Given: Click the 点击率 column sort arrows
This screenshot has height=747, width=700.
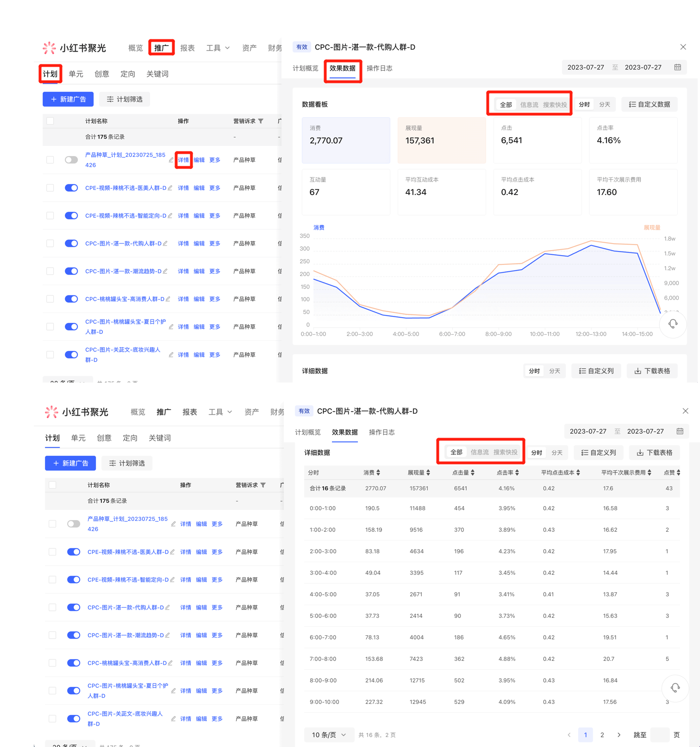Looking at the screenshot, I should (x=517, y=472).
